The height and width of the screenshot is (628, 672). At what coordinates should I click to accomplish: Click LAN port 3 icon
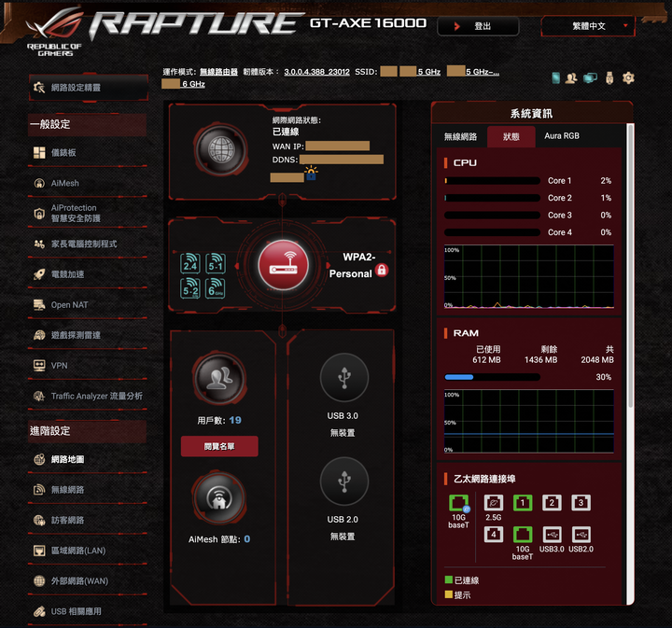pyautogui.click(x=581, y=503)
